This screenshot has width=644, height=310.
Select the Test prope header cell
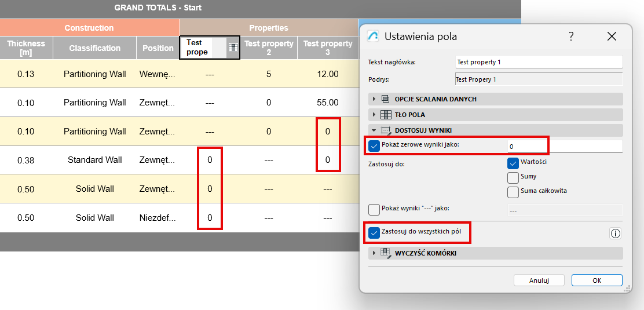pos(210,48)
